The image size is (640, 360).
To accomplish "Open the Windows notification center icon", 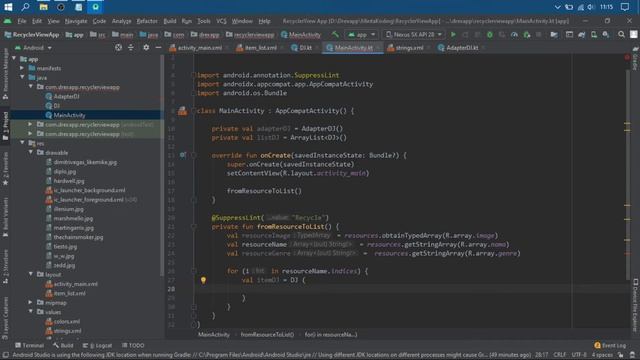I will click(x=624, y=7).
